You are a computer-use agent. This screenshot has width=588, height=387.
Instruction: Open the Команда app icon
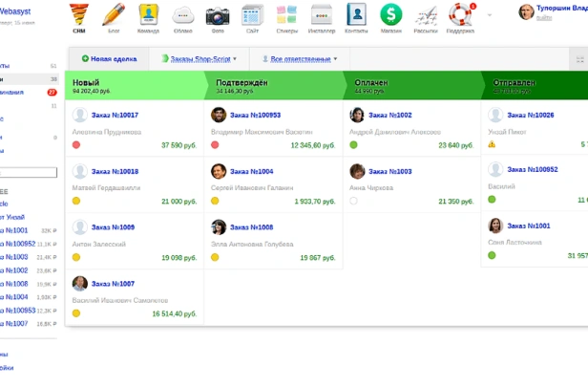149,15
